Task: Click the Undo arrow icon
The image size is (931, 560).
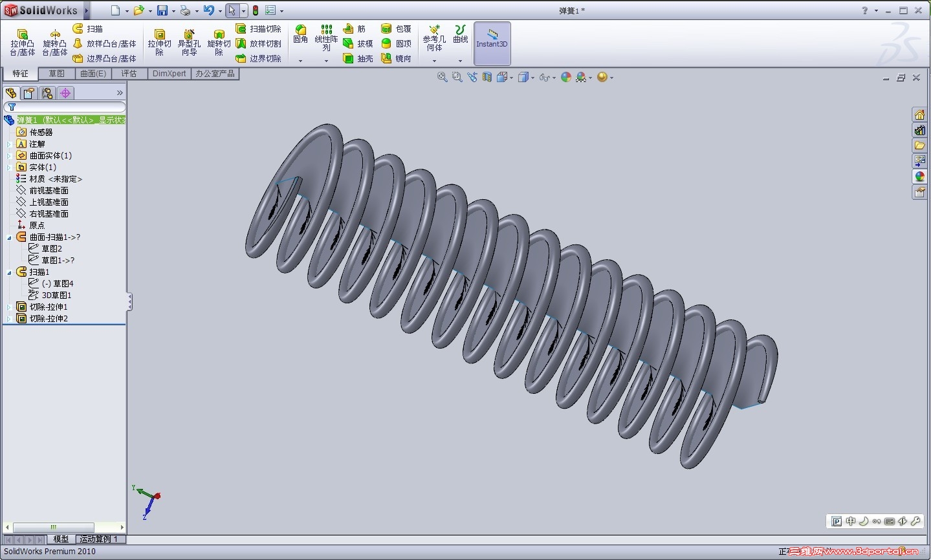Action: click(208, 10)
